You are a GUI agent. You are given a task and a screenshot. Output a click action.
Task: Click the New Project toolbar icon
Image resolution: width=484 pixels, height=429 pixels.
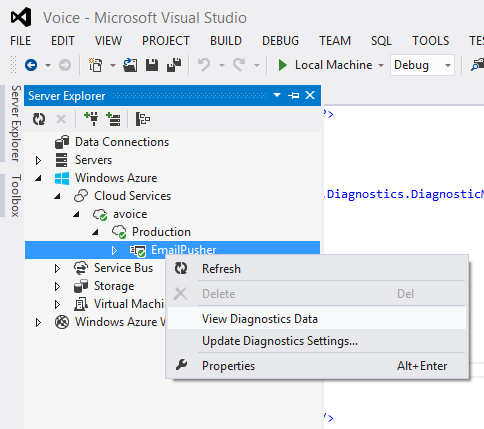pyautogui.click(x=96, y=65)
